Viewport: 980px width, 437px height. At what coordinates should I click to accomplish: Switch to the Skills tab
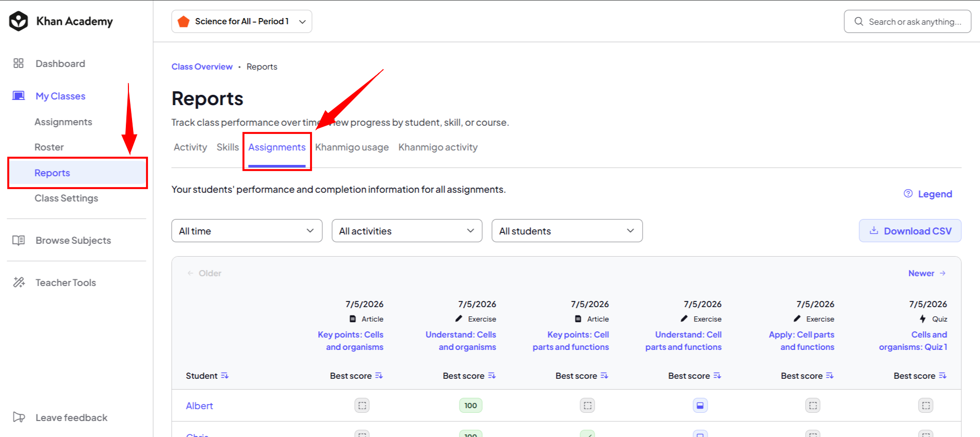point(227,147)
